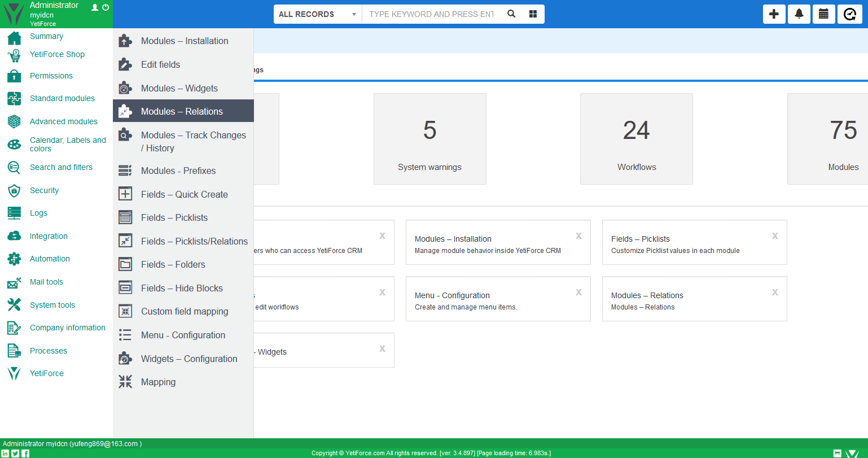Remove the Fields – Picklists shortcut with x
Screen dimensions: 868x458
[775, 235]
